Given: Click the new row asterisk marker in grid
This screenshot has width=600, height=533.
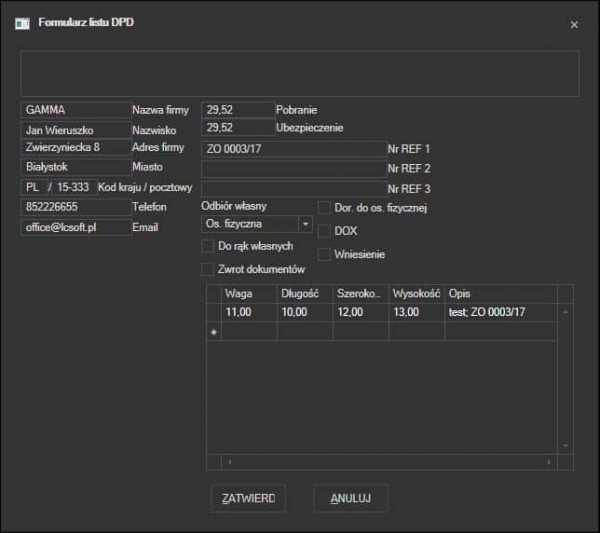Looking at the screenshot, I should (x=214, y=332).
